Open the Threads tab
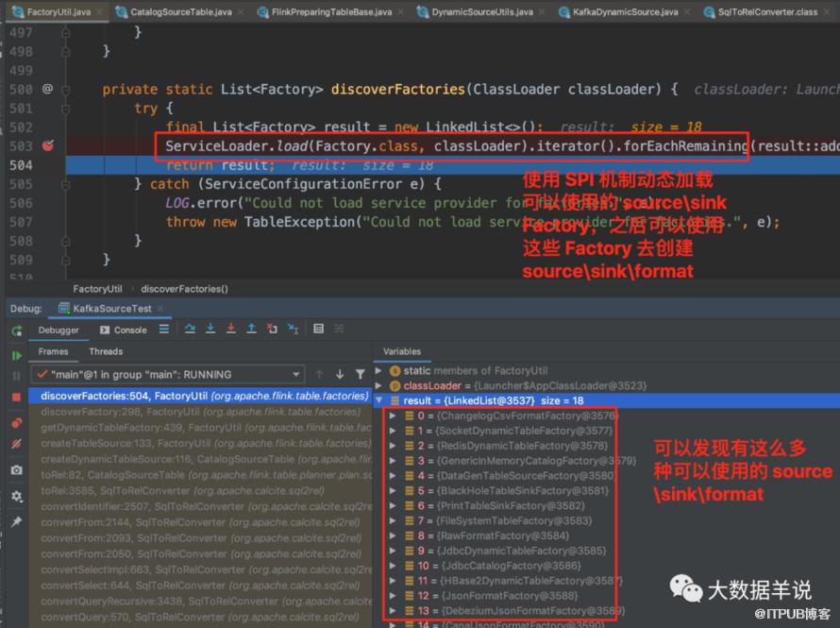The image size is (840, 628). (106, 351)
